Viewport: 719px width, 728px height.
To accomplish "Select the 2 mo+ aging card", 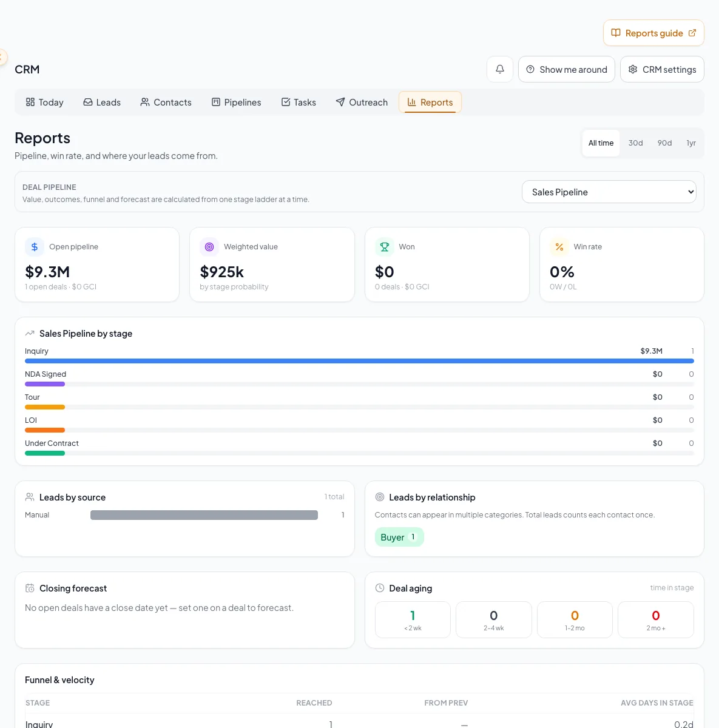I will 656,619.
